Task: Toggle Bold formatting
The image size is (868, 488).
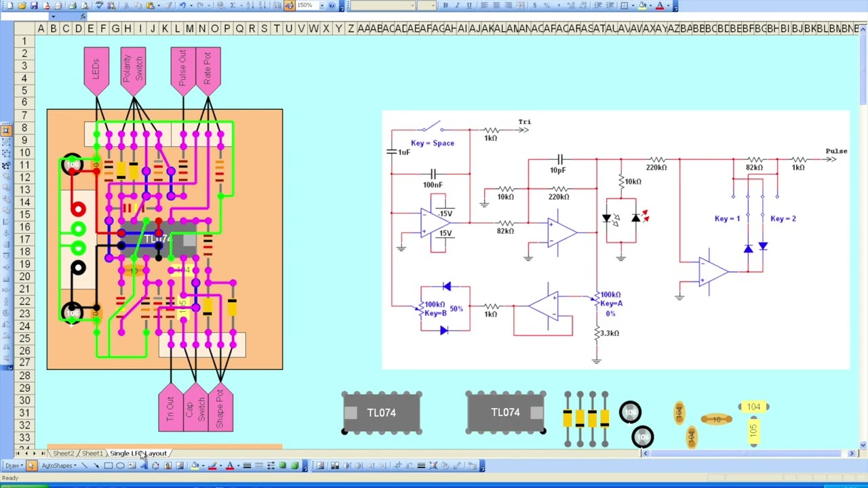Action: [x=446, y=5]
